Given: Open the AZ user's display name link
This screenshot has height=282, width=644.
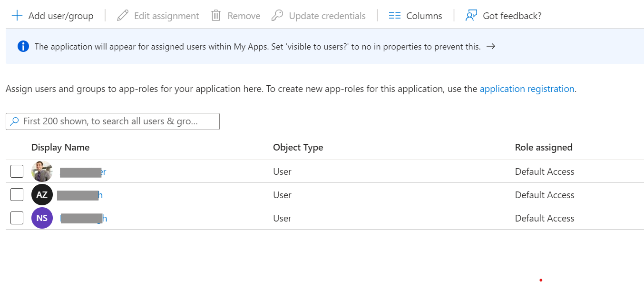Looking at the screenshot, I should tap(80, 195).
